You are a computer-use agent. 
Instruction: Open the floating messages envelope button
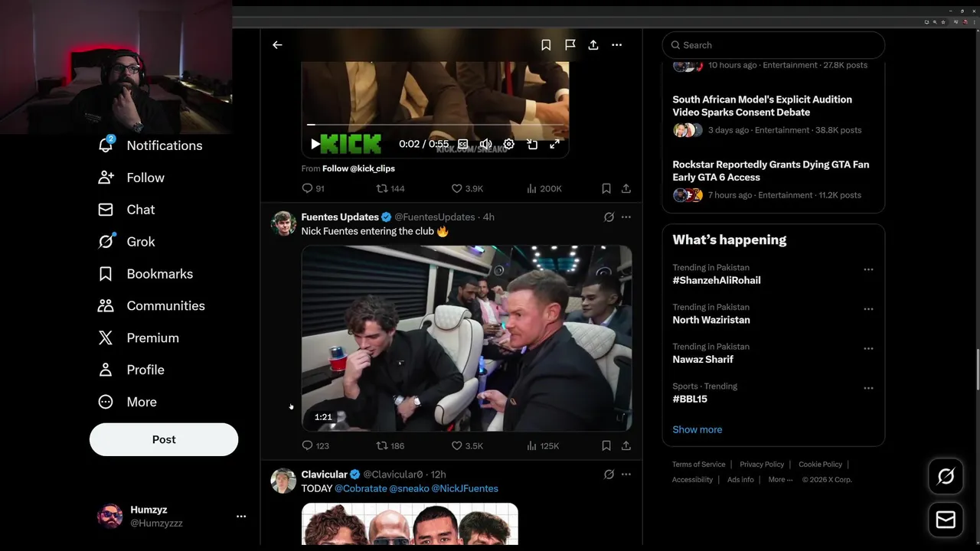tap(946, 520)
